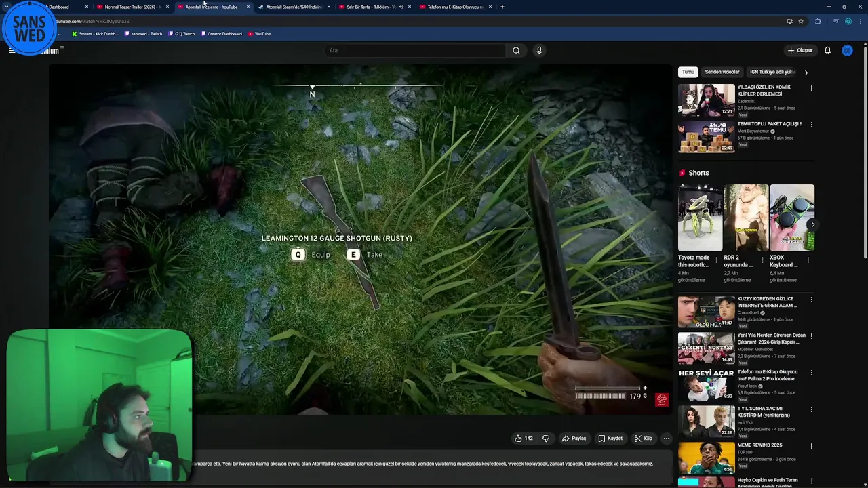Open options menu for YILBAŞI ÖZEL video
Image resolution: width=868 pixels, height=488 pixels.
811,88
